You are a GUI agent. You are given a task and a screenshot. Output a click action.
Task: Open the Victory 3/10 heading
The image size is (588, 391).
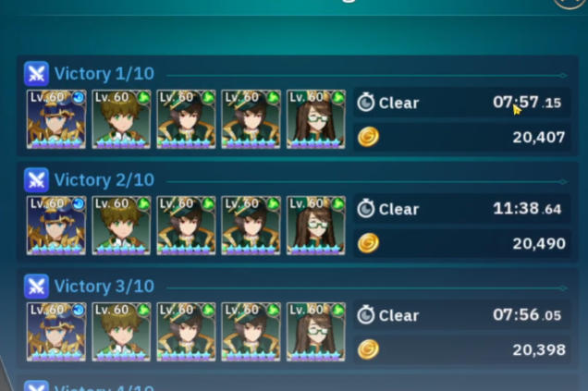click(x=104, y=287)
